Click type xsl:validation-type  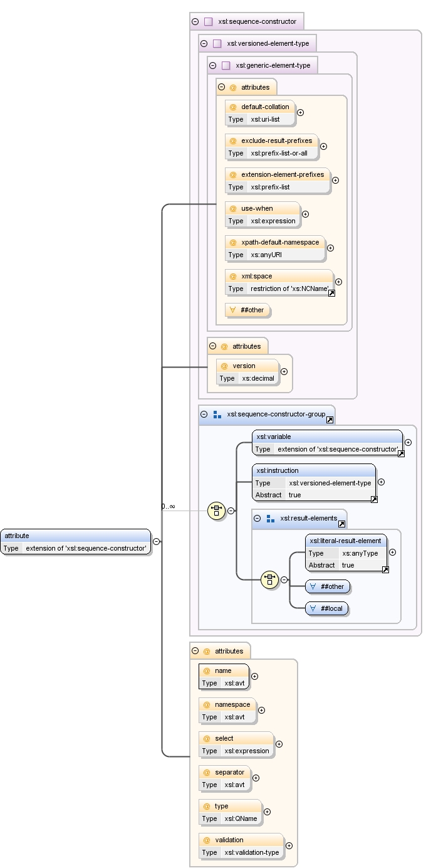tap(252, 852)
